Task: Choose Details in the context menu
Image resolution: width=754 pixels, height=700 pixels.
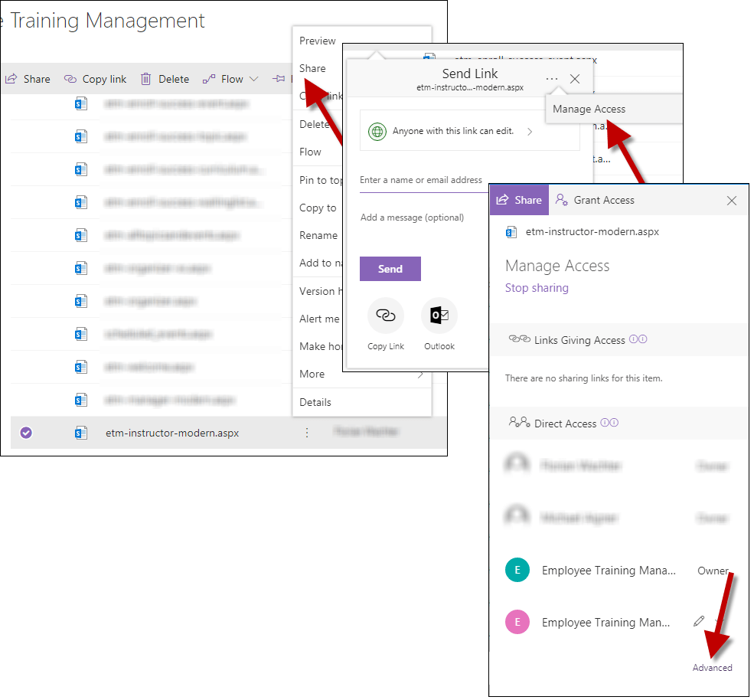Action: (315, 402)
